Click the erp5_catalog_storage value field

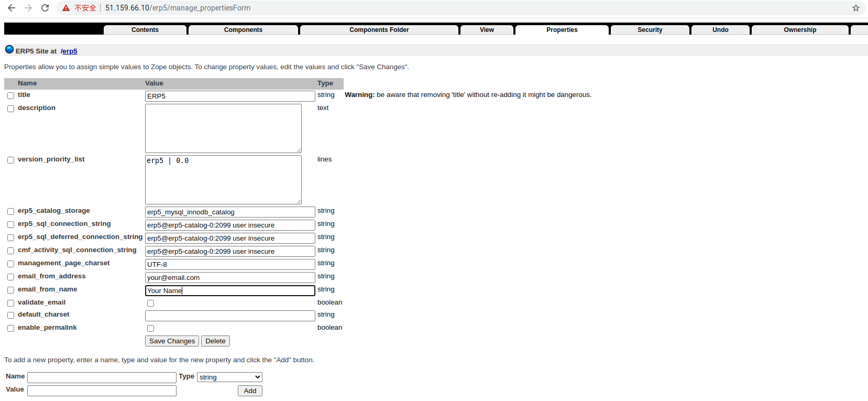coord(230,212)
